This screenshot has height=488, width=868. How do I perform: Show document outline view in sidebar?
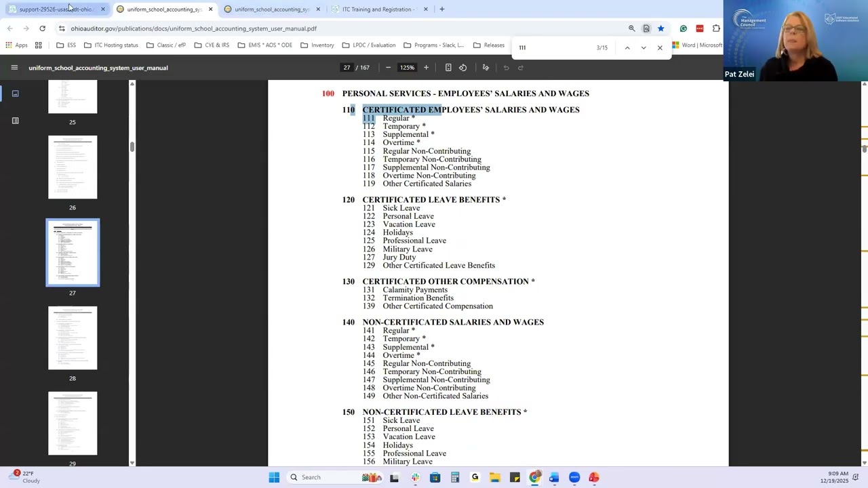point(15,121)
